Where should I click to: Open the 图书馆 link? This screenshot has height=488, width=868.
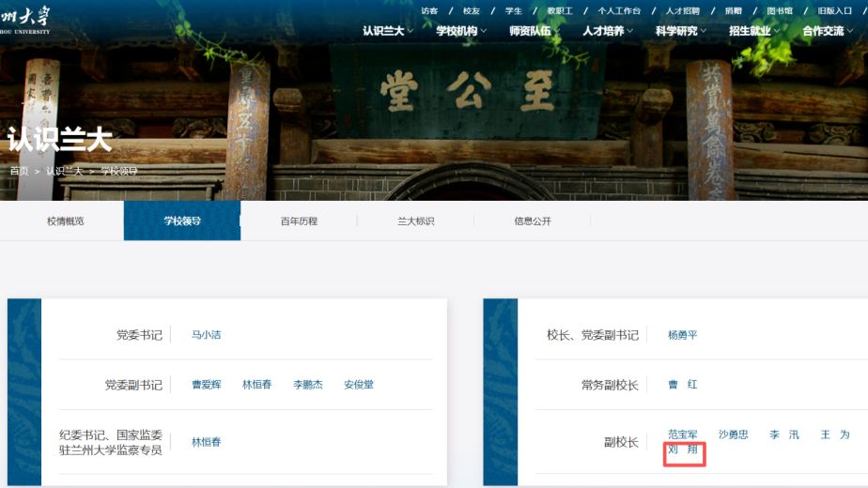click(780, 10)
